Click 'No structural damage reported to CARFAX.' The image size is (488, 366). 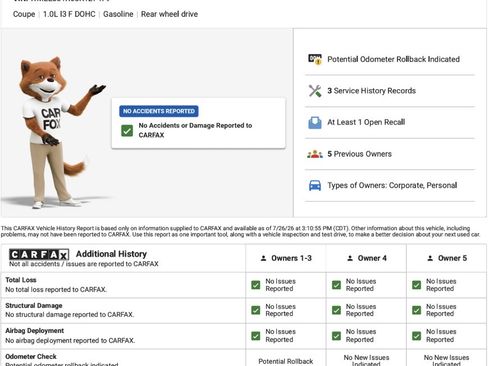tap(70, 315)
